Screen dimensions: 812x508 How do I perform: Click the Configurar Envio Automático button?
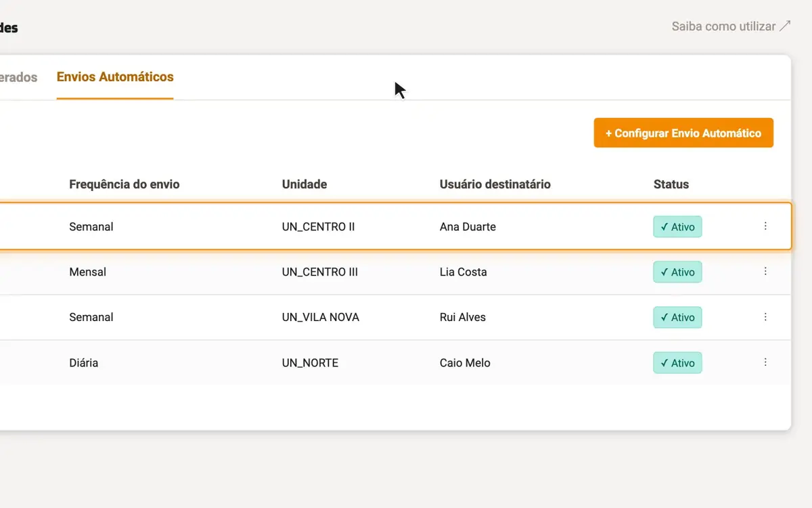point(683,133)
